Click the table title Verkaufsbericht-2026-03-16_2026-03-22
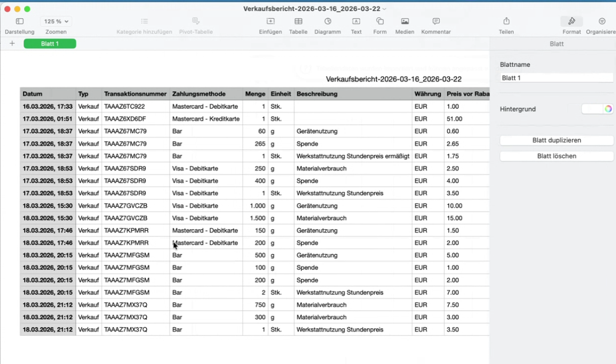 pyautogui.click(x=394, y=79)
